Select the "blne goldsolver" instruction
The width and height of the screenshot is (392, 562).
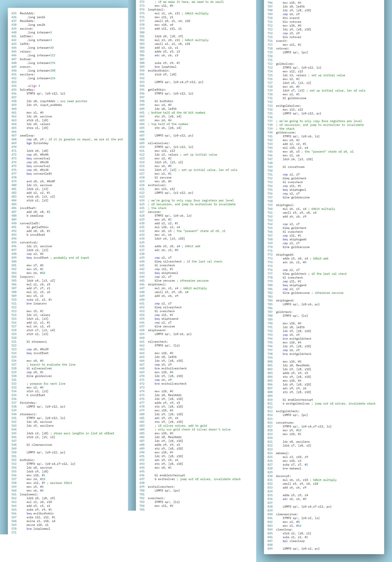click(39, 376)
